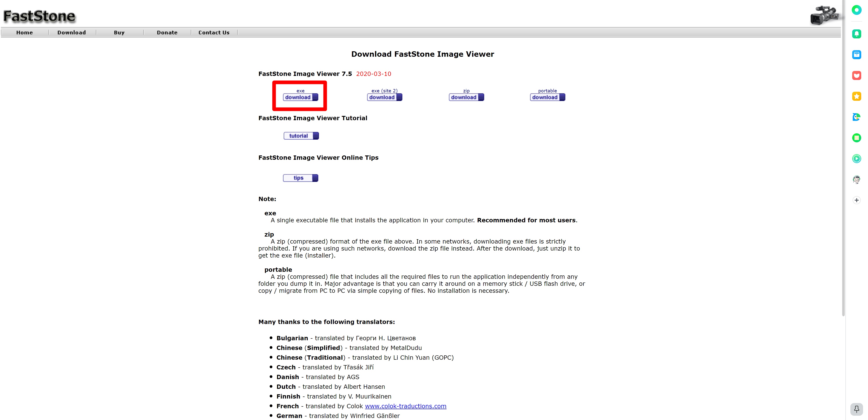Click the blue parrot sidebar icon
This screenshot has width=868, height=420.
pyautogui.click(x=856, y=117)
